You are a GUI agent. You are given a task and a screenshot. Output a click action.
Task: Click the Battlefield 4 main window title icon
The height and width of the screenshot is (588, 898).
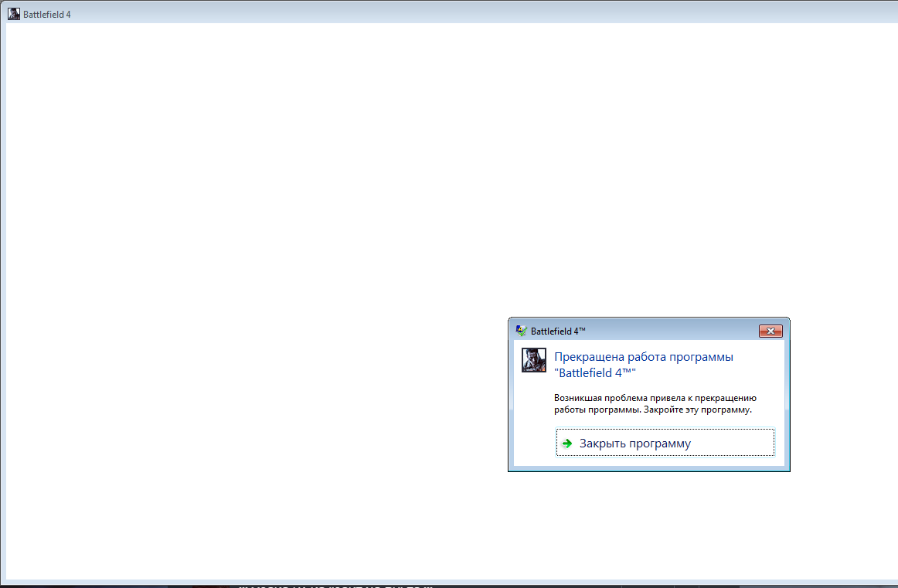[x=14, y=14]
